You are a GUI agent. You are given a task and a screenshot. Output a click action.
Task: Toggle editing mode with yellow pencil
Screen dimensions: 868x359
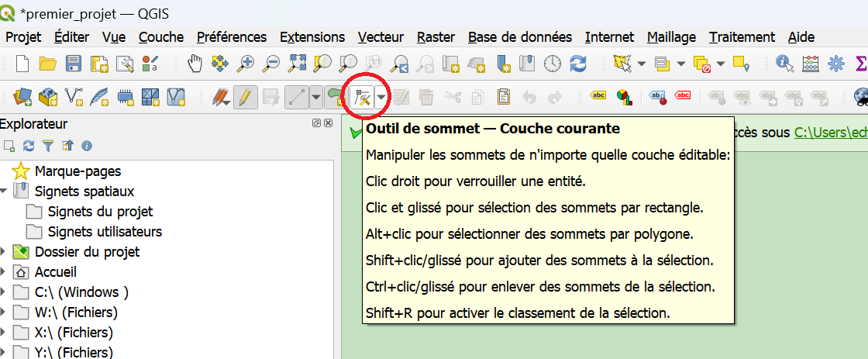(x=245, y=98)
